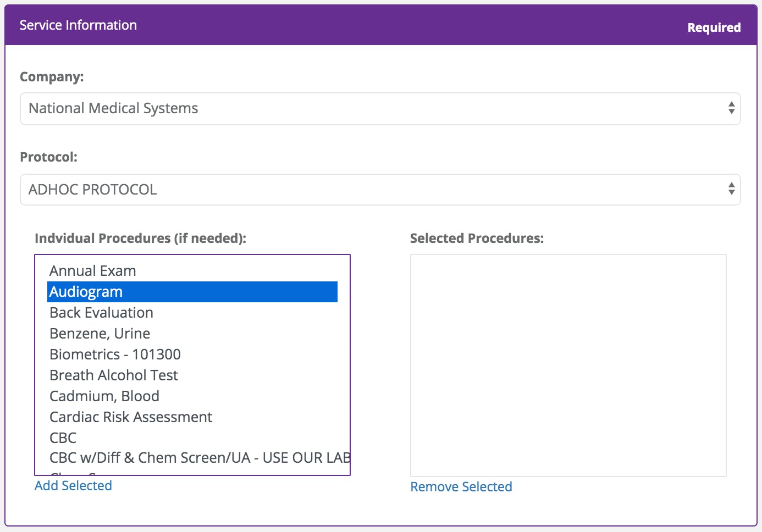Screen dimensions: 762x532
Task: Select the CBC procedure
Action: point(63,438)
